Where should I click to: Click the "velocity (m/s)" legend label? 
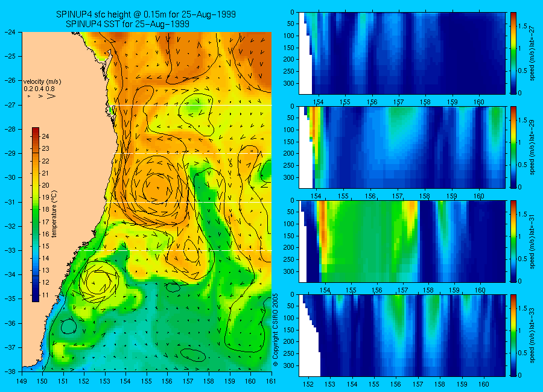[42, 82]
